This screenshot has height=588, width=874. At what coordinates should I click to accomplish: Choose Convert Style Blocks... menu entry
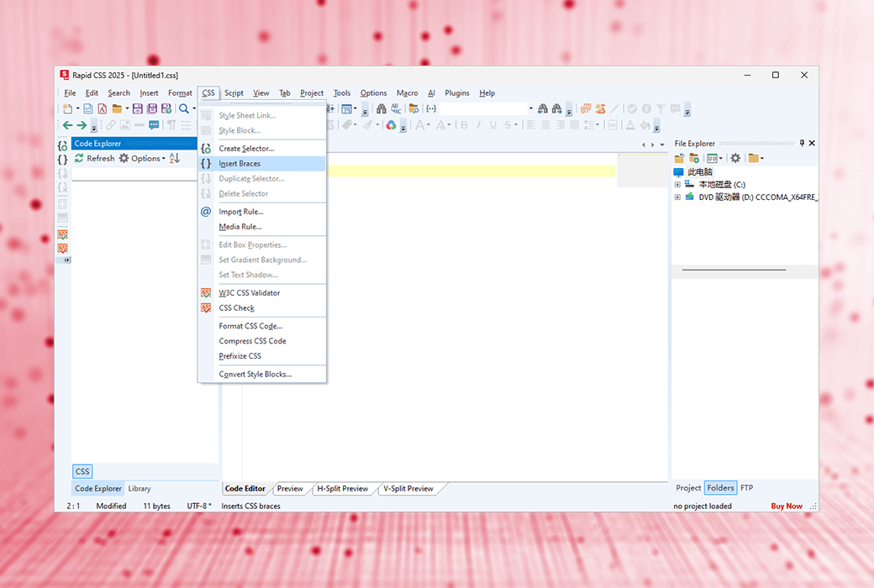coord(262,374)
